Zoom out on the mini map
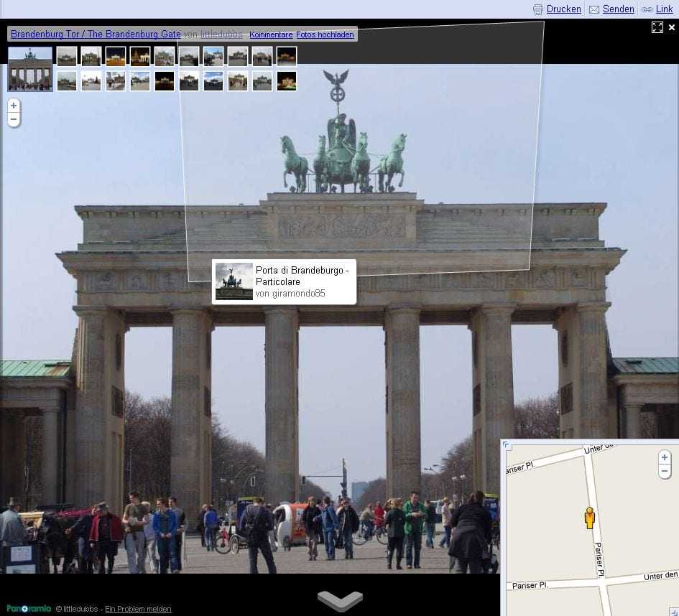The width and height of the screenshot is (679, 616). click(x=664, y=471)
